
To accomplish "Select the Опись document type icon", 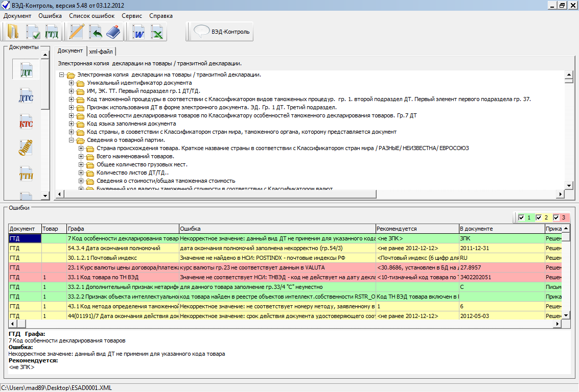I will tap(26, 148).
